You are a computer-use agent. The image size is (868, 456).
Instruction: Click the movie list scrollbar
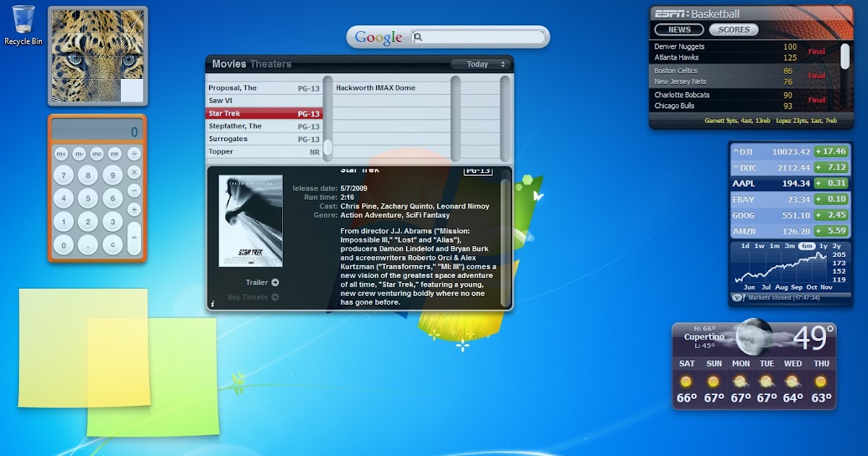328,117
